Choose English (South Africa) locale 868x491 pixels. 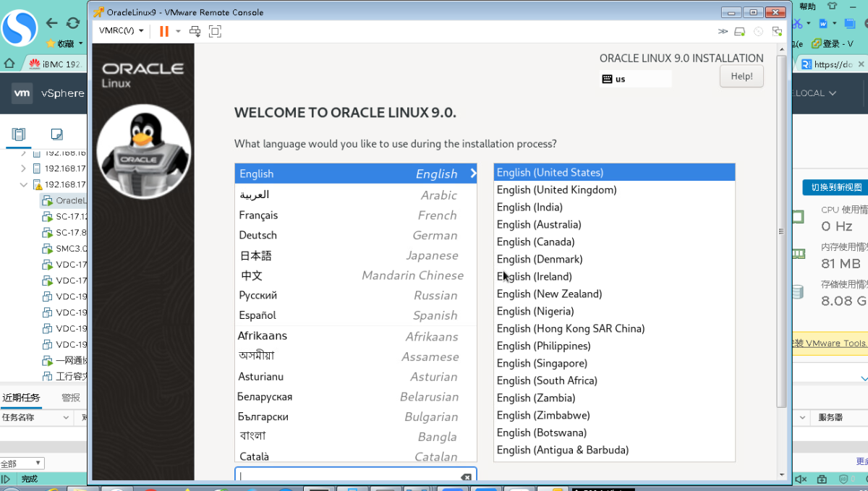(x=614, y=380)
